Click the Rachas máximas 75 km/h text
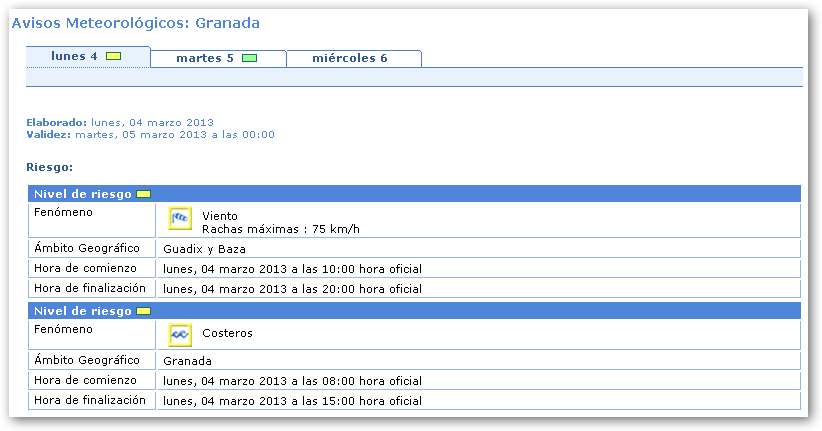Screen dimensions: 822x431 tap(280, 229)
